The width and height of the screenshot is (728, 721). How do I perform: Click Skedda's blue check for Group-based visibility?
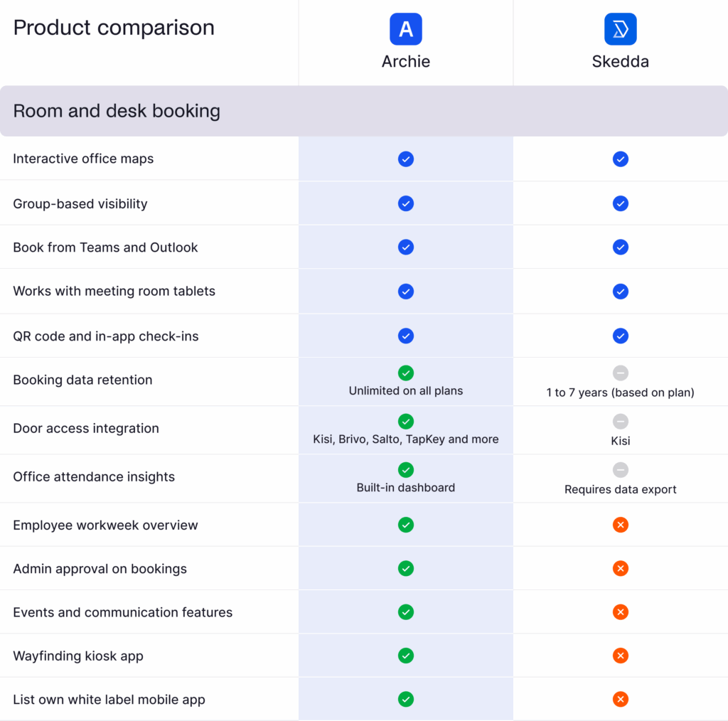coord(621,203)
